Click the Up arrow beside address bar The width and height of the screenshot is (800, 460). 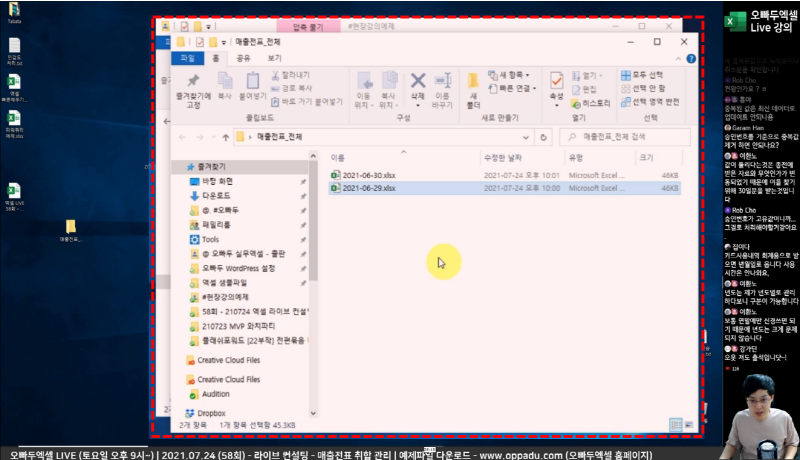pos(226,137)
